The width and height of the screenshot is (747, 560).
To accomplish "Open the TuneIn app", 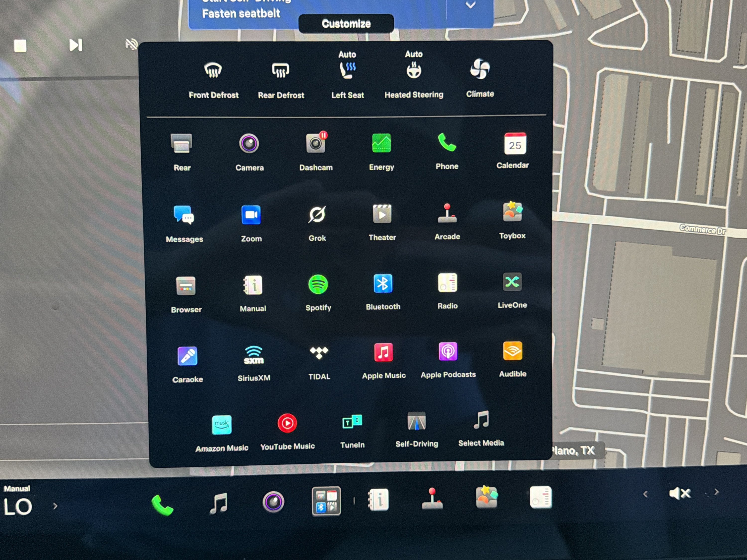I will (352, 422).
